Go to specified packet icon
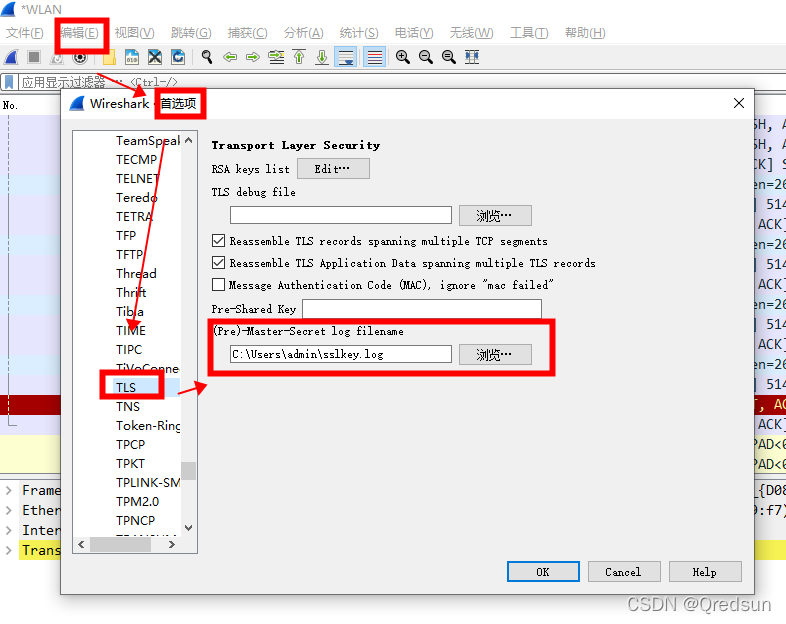Image resolution: width=786 pixels, height=624 pixels. point(276,57)
